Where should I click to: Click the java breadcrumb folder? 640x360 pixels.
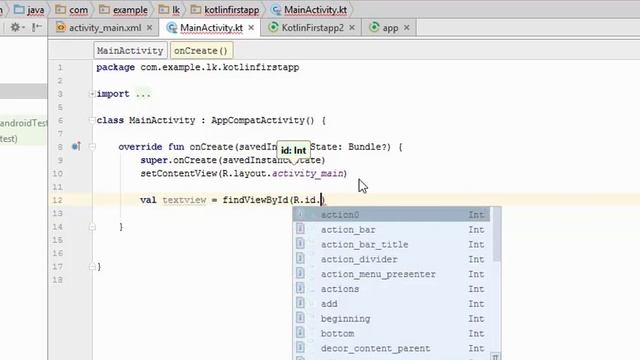(x=30, y=10)
